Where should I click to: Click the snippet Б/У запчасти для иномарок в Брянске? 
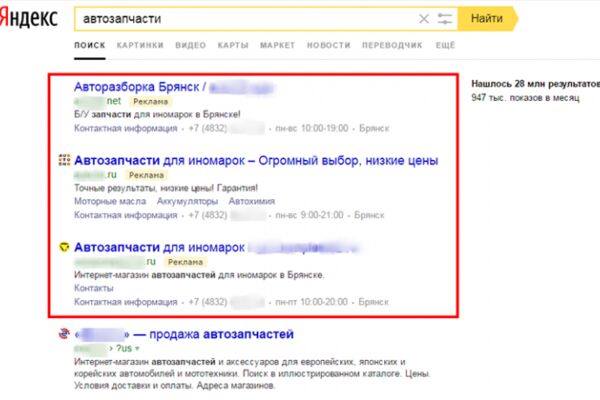(x=157, y=114)
